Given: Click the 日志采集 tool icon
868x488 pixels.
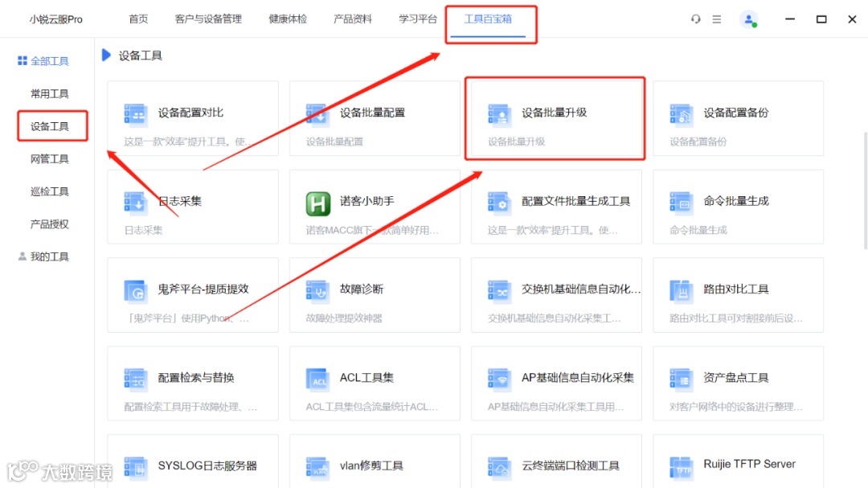Looking at the screenshot, I should [135, 203].
